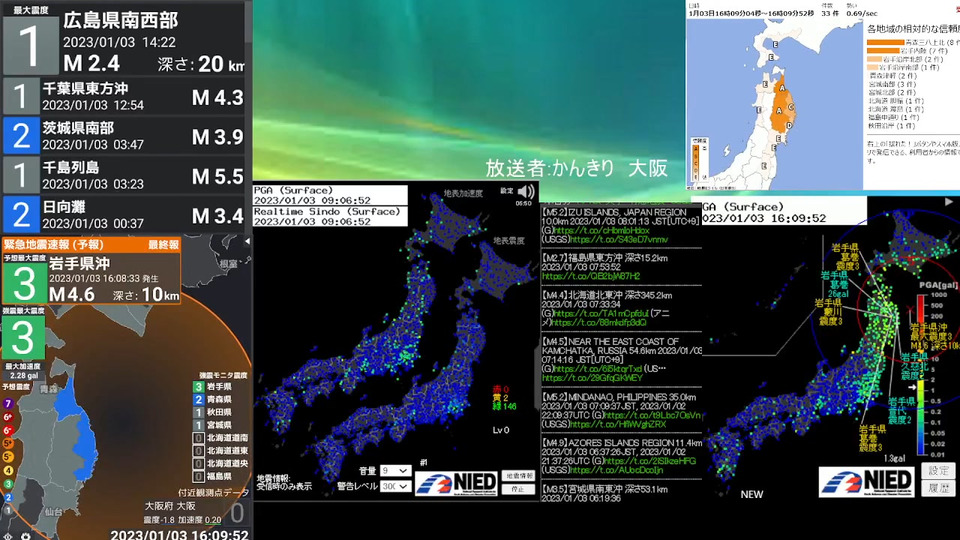Click the green 3 under 予想最大震度
Viewport: 960px width, 540px height.
24,283
